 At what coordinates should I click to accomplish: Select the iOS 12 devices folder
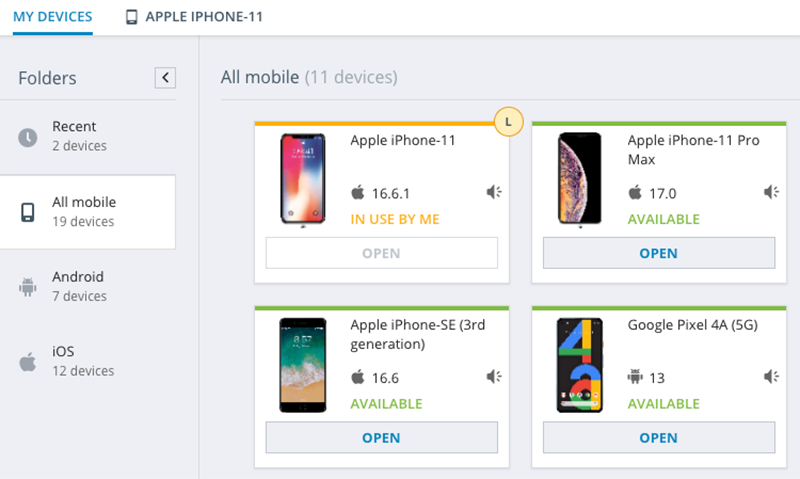pos(88,361)
